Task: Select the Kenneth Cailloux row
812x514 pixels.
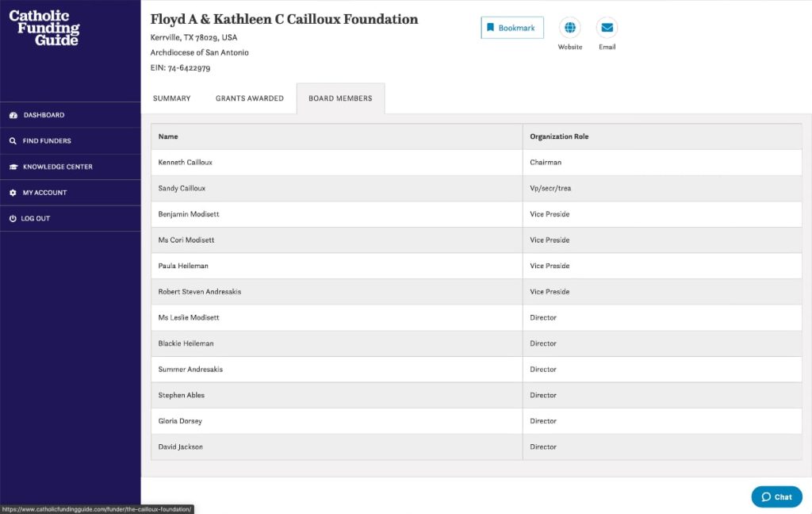Action: (477, 163)
